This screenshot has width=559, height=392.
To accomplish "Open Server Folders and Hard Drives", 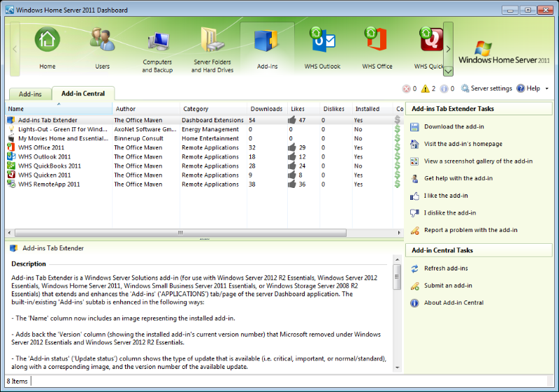I will (x=212, y=39).
